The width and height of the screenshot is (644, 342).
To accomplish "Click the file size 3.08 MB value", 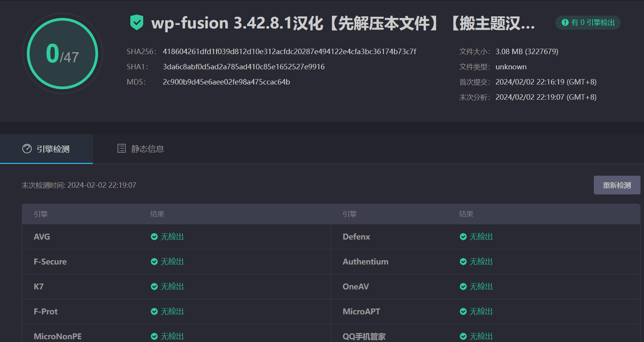I will [527, 51].
